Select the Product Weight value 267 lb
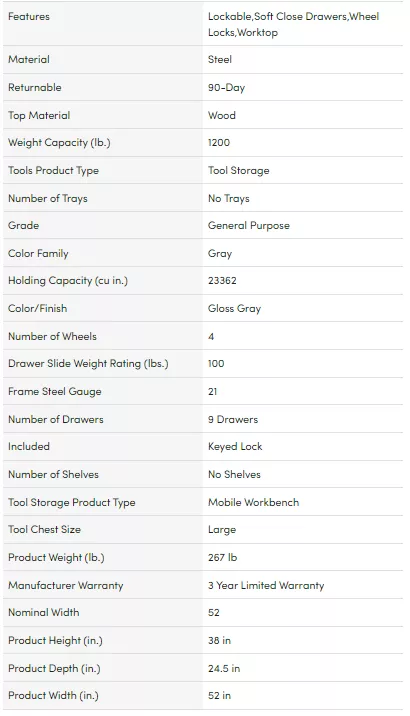This screenshot has width=410, height=716. coord(222,558)
